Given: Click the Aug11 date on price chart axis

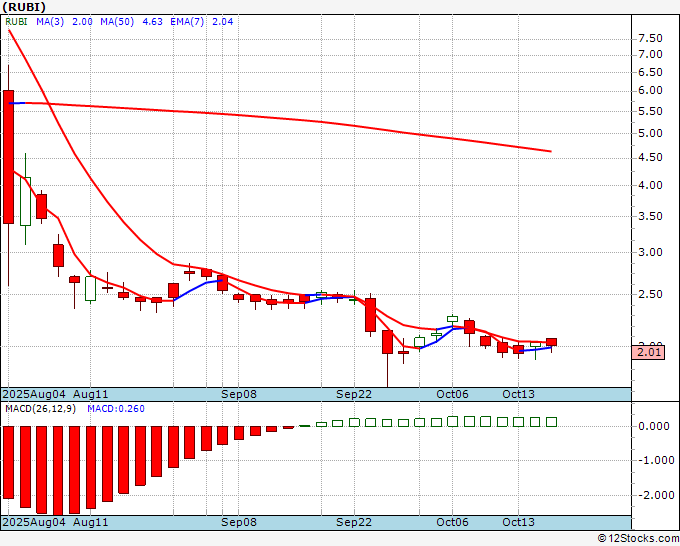Looking at the screenshot, I should tap(90, 395).
